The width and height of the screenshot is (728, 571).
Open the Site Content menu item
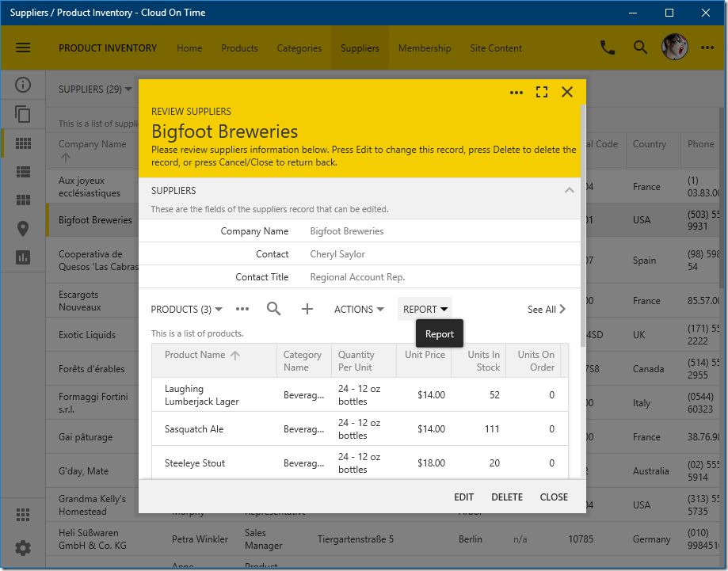pos(496,48)
